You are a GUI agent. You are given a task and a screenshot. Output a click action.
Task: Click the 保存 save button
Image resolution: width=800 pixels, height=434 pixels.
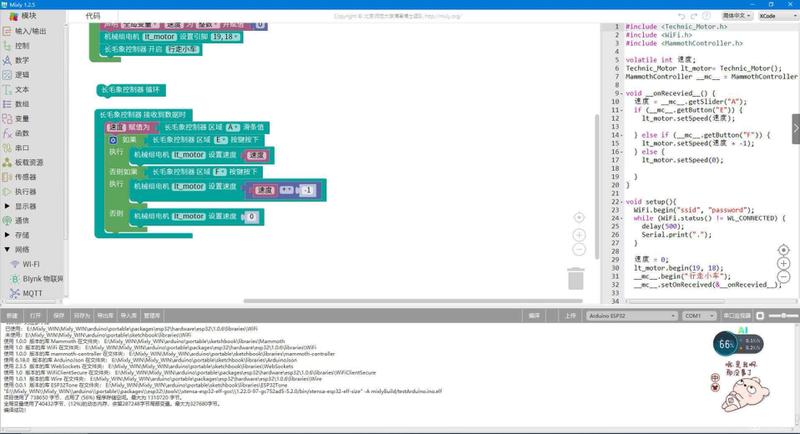pos(59,316)
